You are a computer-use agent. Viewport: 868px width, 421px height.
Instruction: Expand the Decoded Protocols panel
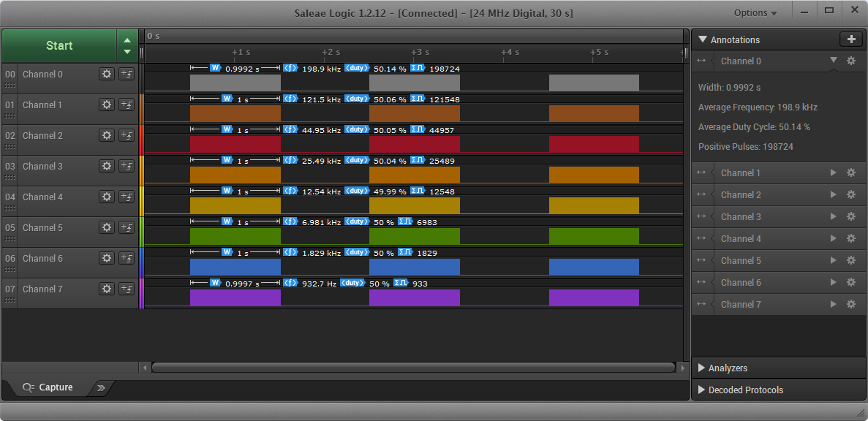coord(701,390)
